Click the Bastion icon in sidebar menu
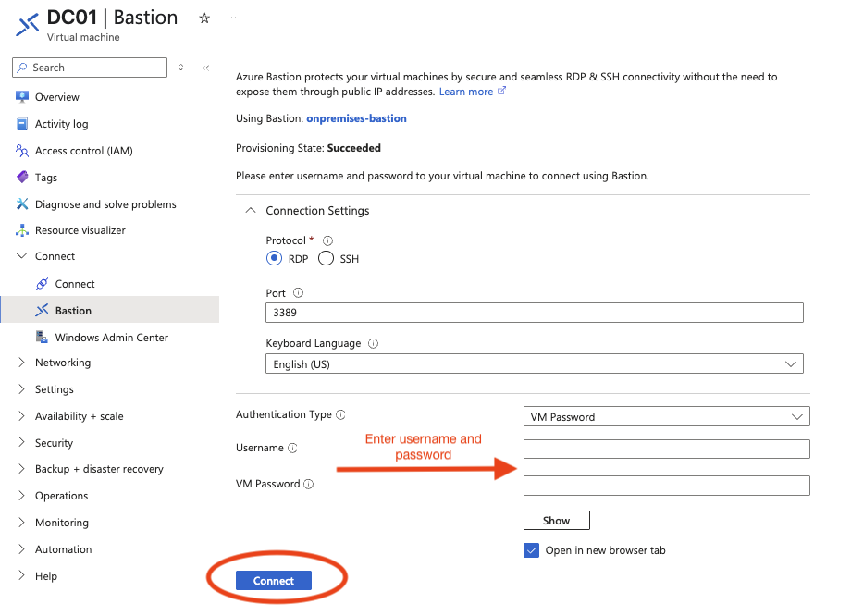This screenshot has height=616, width=863. [x=42, y=311]
